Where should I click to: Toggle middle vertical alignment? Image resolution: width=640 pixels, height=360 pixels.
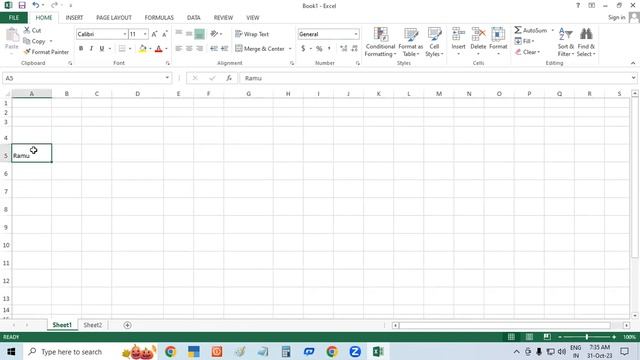189,34
